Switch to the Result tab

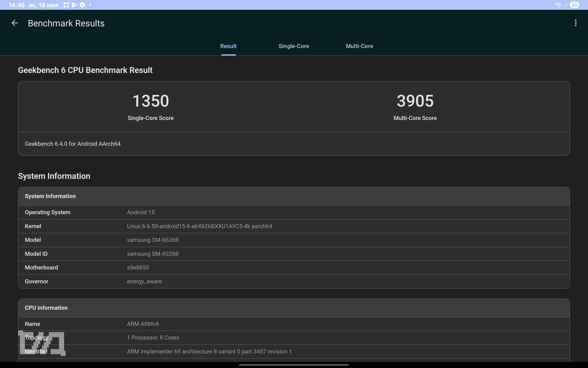(228, 46)
